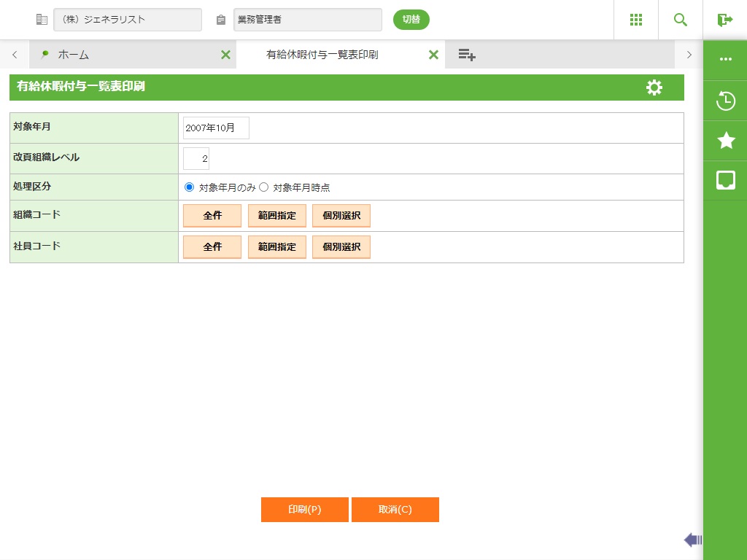Collapse sidebar with the purple arrow
This screenshot has width=747, height=560.
pos(692,540)
